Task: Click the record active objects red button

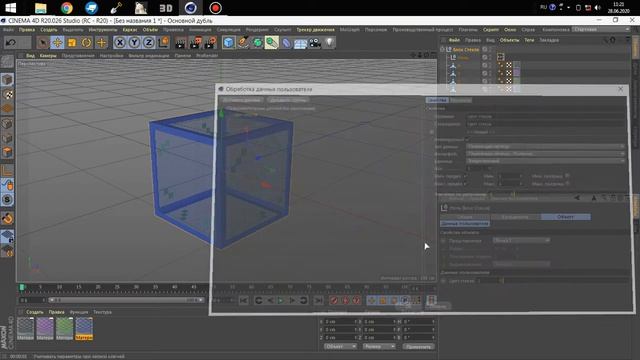Action: click(x=334, y=301)
